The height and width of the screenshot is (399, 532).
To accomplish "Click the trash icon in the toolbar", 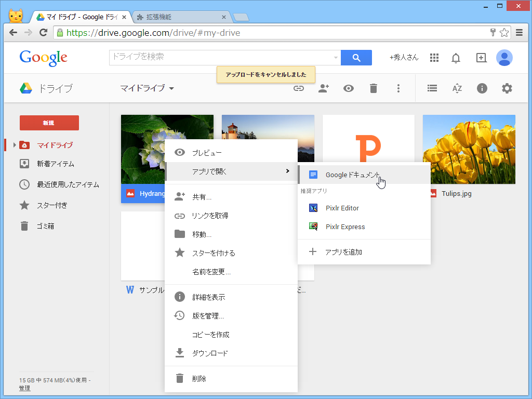I will point(373,88).
